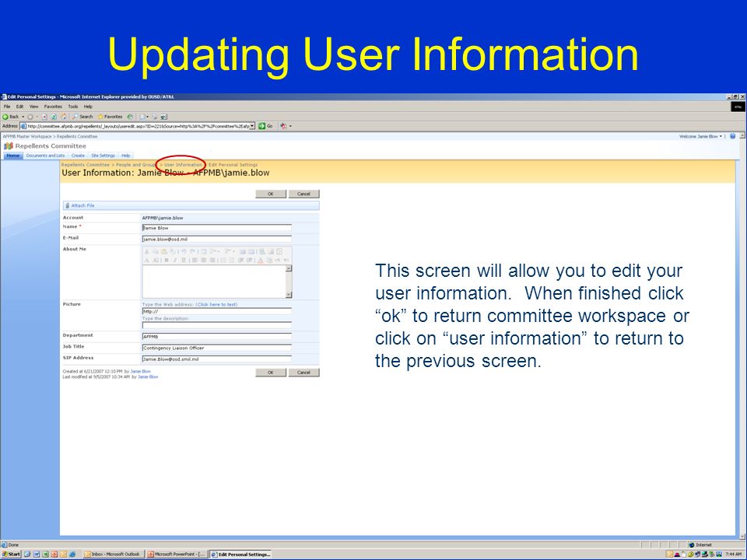Click the 'Click here to test' link
This screenshot has height=560, width=747.
coord(217,304)
